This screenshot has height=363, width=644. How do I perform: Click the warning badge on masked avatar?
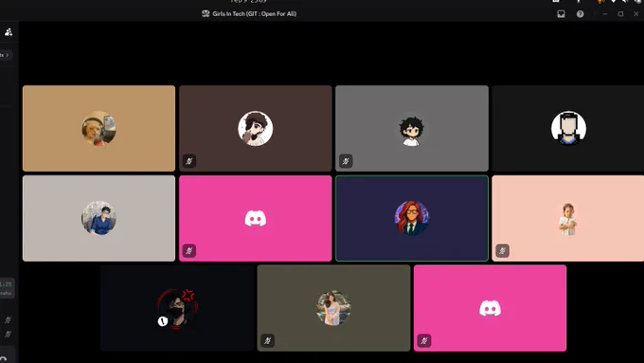coord(163,321)
